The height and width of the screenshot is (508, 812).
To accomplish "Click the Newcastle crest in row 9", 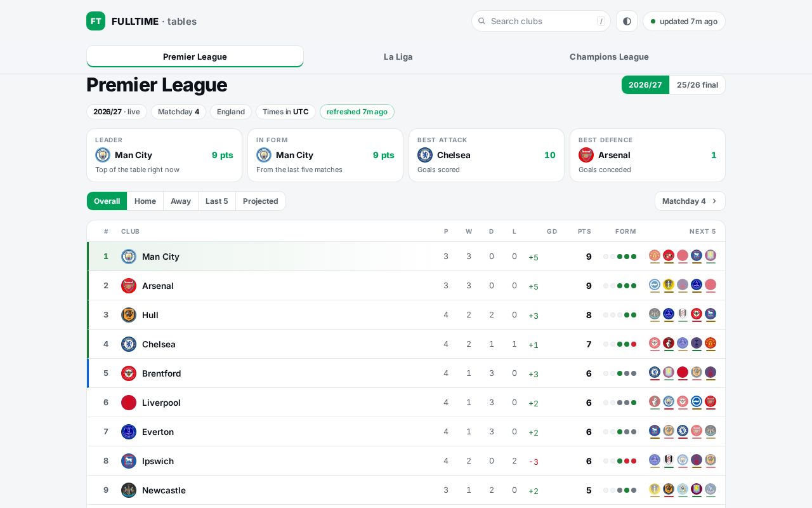I will tap(129, 490).
